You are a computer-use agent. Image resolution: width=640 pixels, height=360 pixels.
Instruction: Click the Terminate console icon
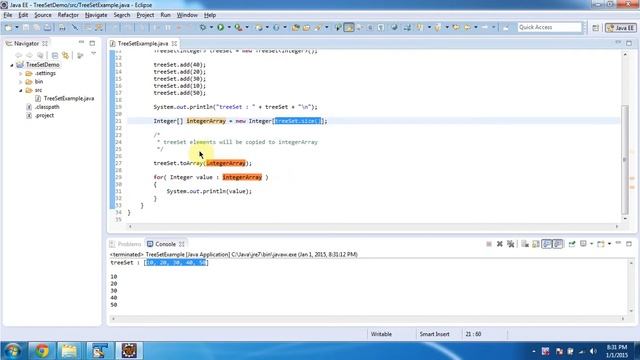[489, 244]
